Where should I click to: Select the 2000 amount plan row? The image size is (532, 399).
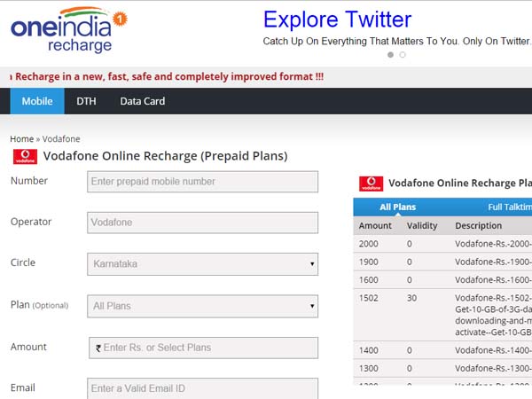click(x=443, y=243)
